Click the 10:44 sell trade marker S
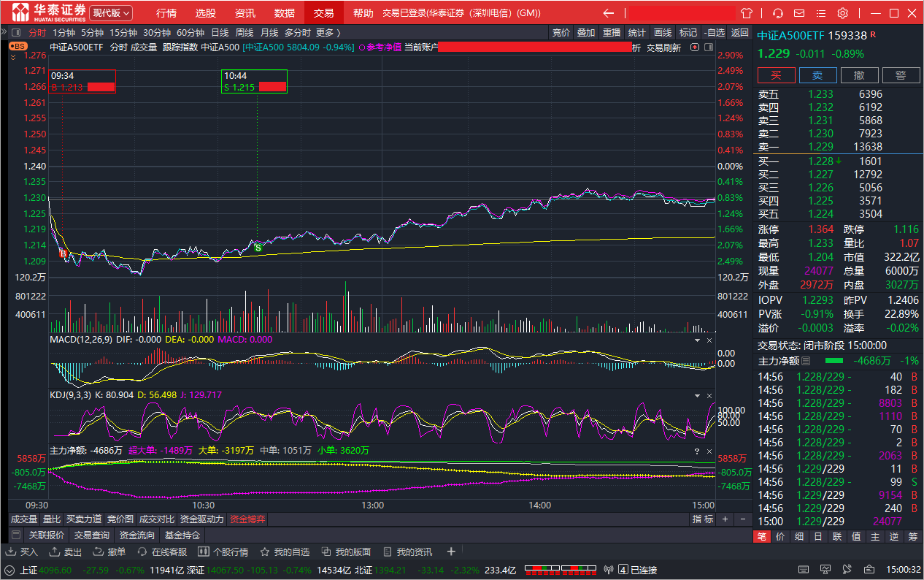This screenshot has height=580, width=924. coord(258,248)
